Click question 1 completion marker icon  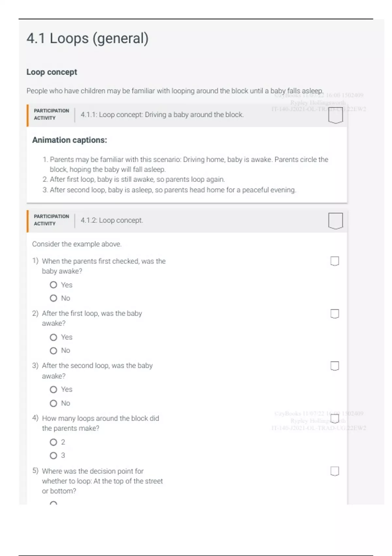[x=335, y=261]
